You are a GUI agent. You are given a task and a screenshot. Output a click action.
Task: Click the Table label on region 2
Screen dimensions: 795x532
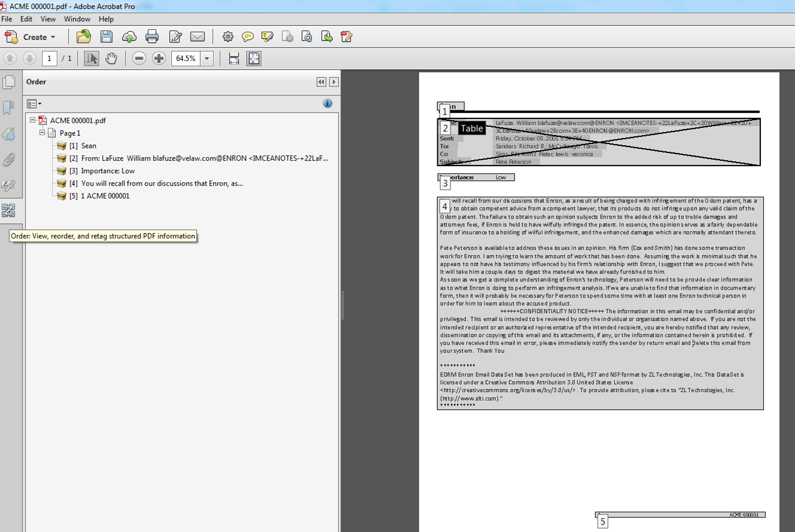point(472,128)
